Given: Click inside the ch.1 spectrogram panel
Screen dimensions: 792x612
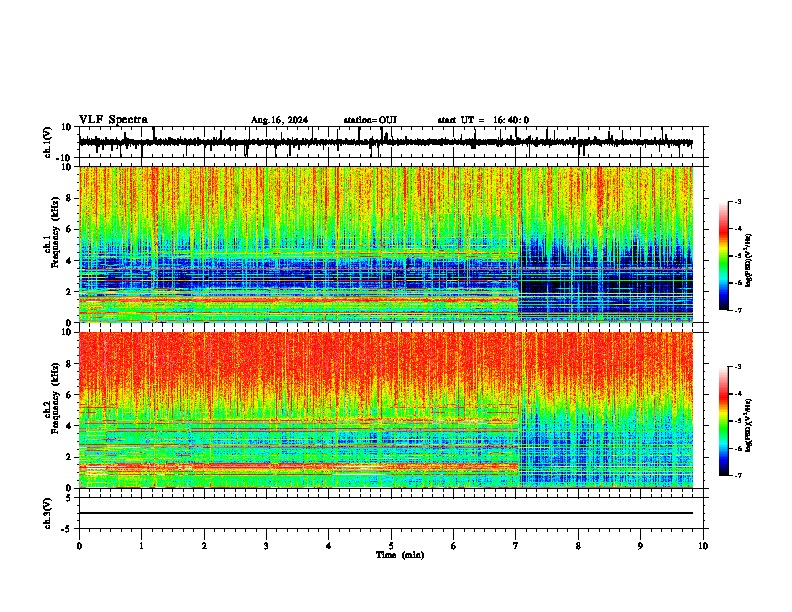Looking at the screenshot, I should click(x=385, y=244).
